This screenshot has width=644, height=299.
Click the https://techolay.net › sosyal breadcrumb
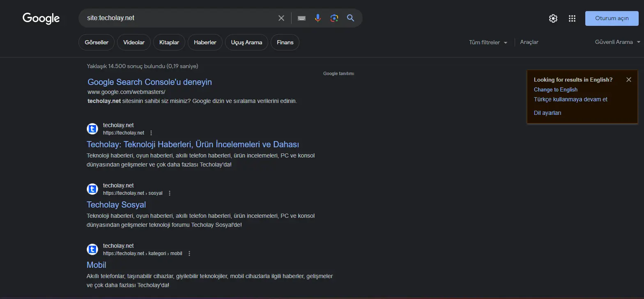(133, 193)
